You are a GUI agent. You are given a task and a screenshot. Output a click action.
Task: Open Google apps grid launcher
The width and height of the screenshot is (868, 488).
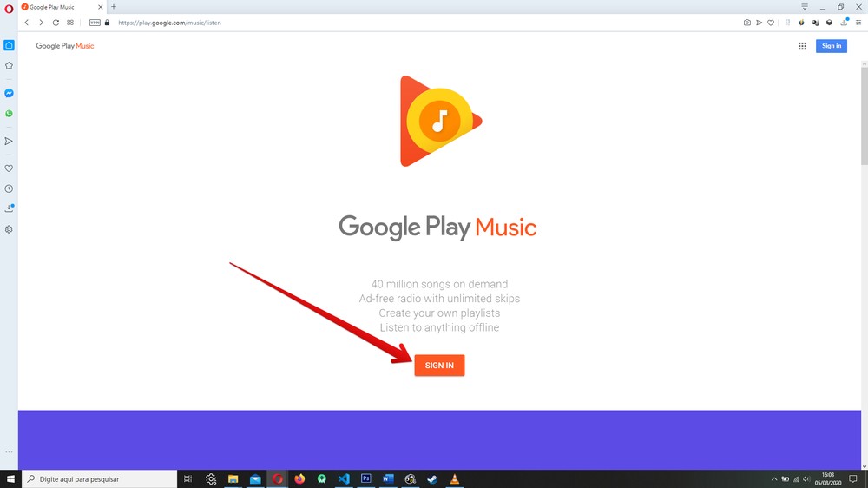802,46
